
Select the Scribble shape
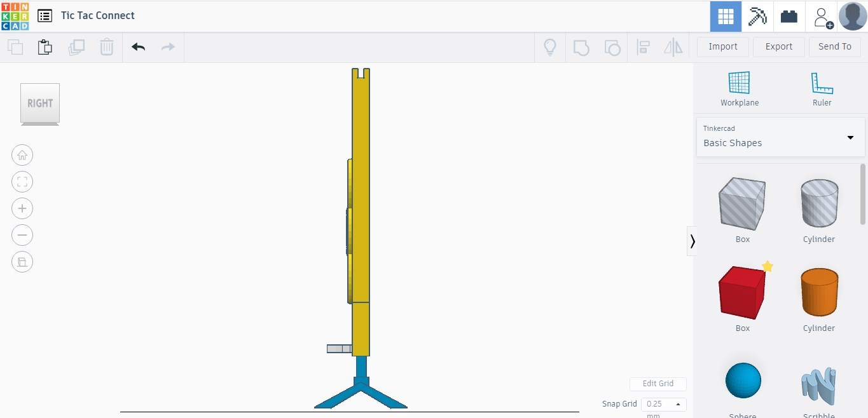coord(818,386)
